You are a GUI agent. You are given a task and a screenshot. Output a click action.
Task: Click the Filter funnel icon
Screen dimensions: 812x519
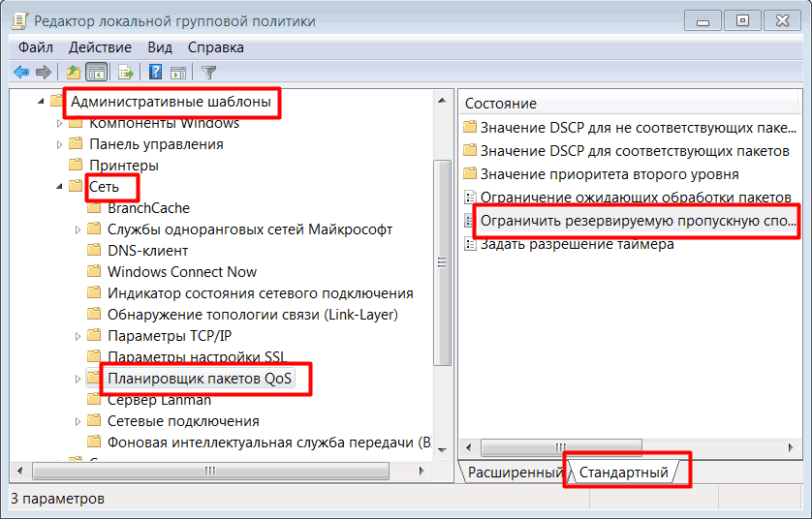[x=208, y=73]
